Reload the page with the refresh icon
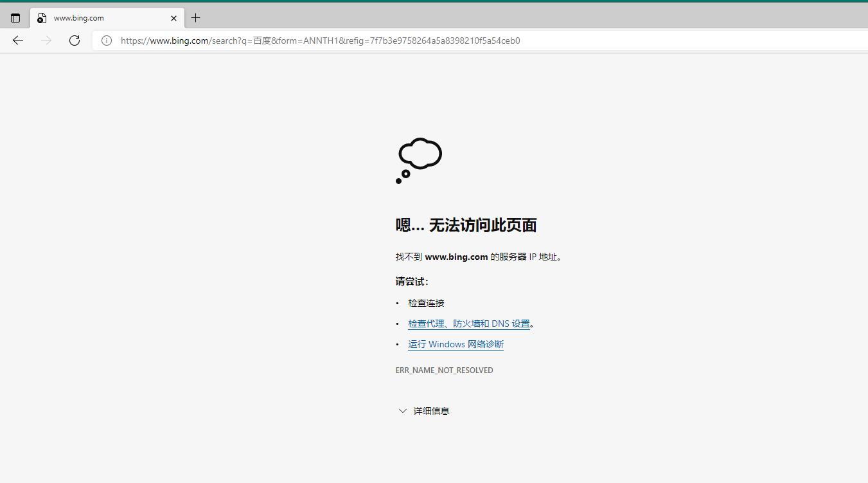 74,40
